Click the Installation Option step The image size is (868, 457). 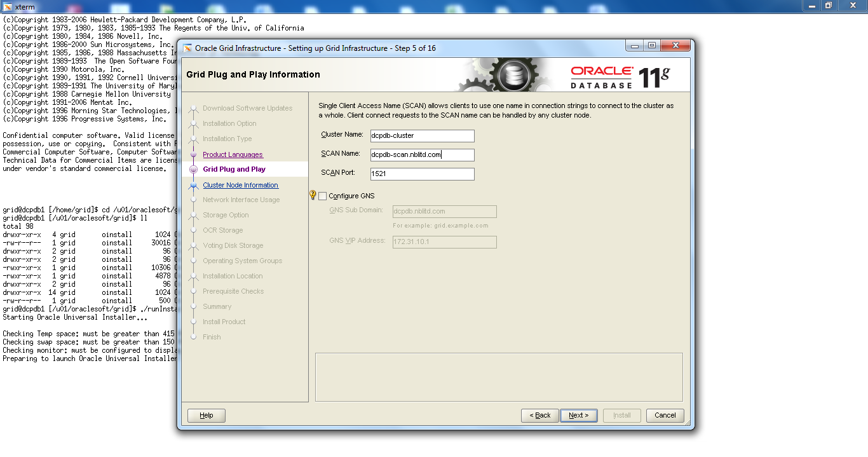[x=229, y=123]
